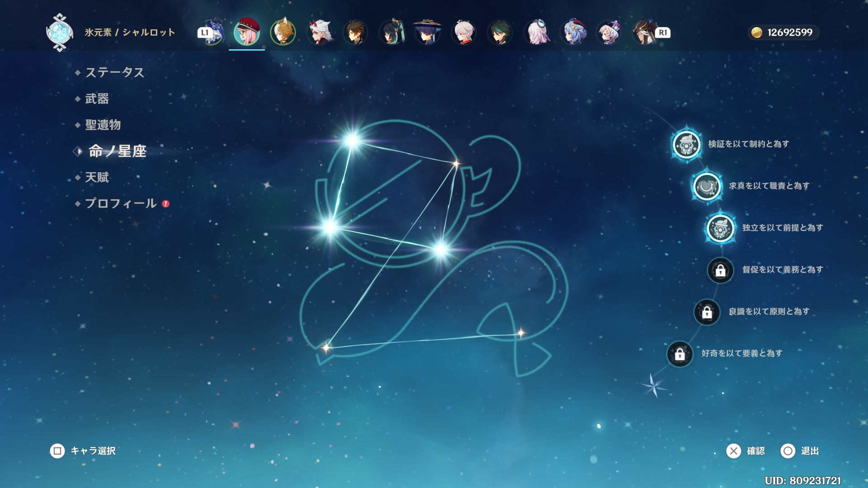Open the second constellation node with moon icon
Image resolution: width=868 pixels, height=488 pixels.
[x=707, y=186]
